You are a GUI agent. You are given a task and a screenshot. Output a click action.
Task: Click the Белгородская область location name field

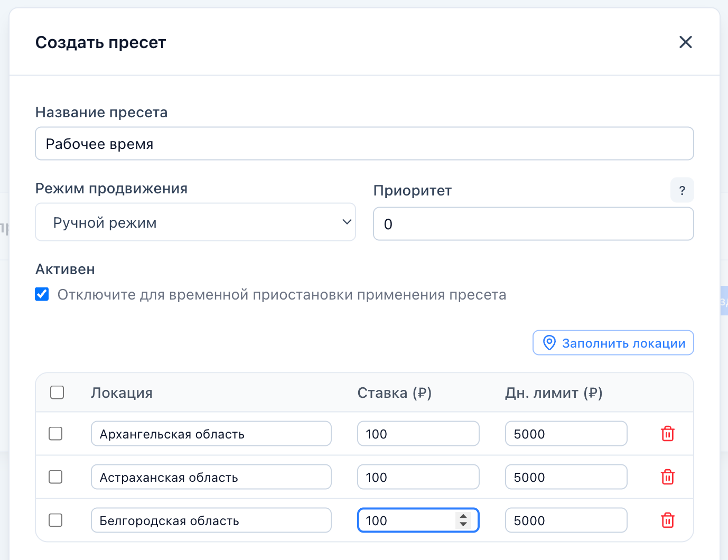[211, 520]
